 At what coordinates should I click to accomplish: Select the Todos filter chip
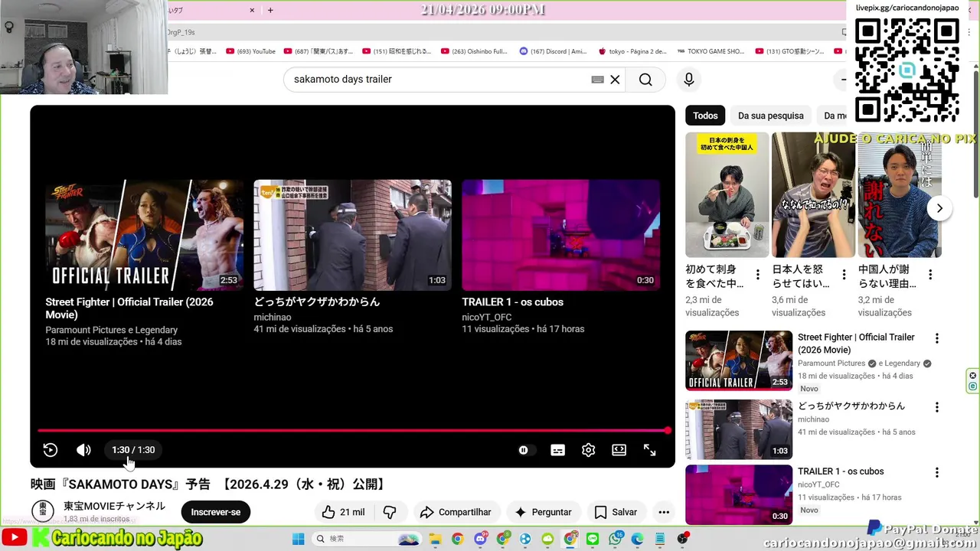(x=705, y=116)
